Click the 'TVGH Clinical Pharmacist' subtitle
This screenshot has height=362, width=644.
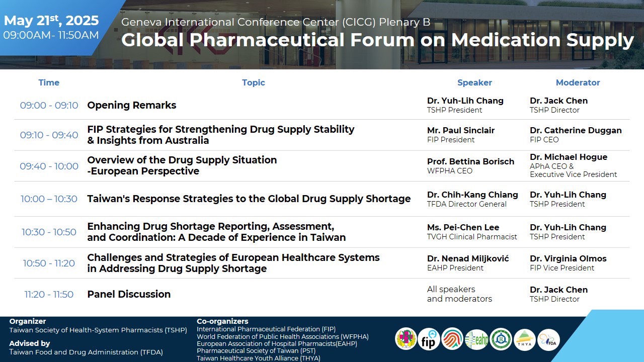472,237
